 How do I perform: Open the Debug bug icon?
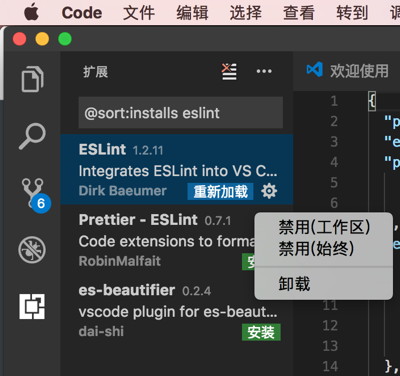tap(32, 250)
